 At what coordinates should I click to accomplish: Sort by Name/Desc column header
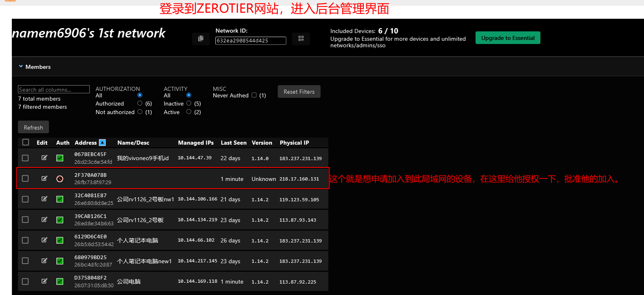pos(133,143)
